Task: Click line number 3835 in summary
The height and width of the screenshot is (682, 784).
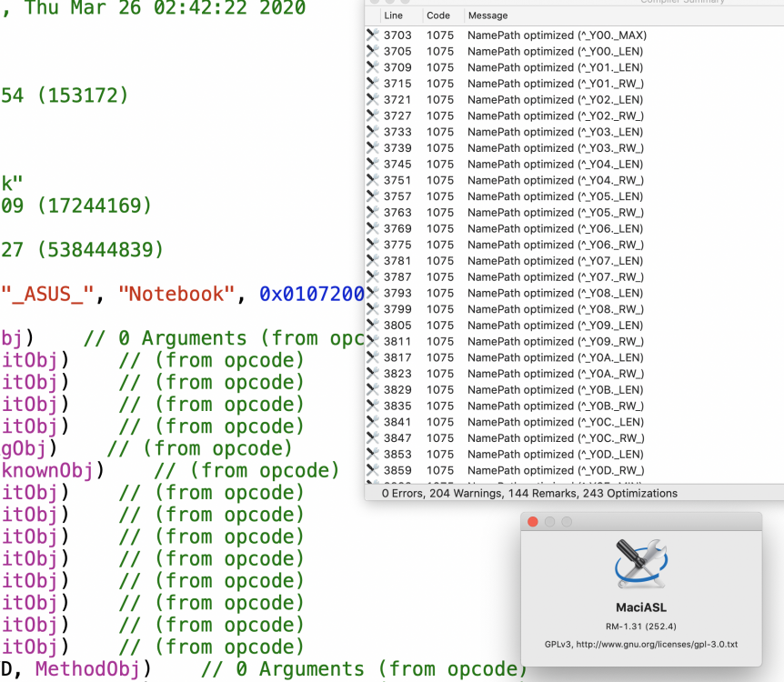Action: pos(397,406)
